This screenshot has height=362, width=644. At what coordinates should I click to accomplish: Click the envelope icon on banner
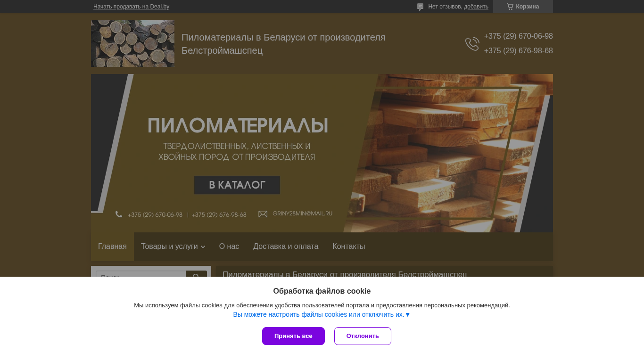click(263, 214)
